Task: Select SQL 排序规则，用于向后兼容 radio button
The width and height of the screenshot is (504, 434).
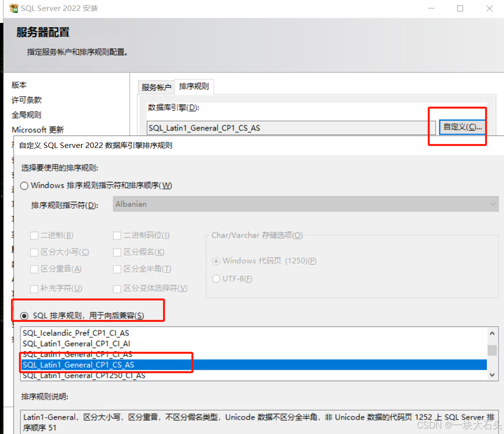Action: (x=24, y=316)
